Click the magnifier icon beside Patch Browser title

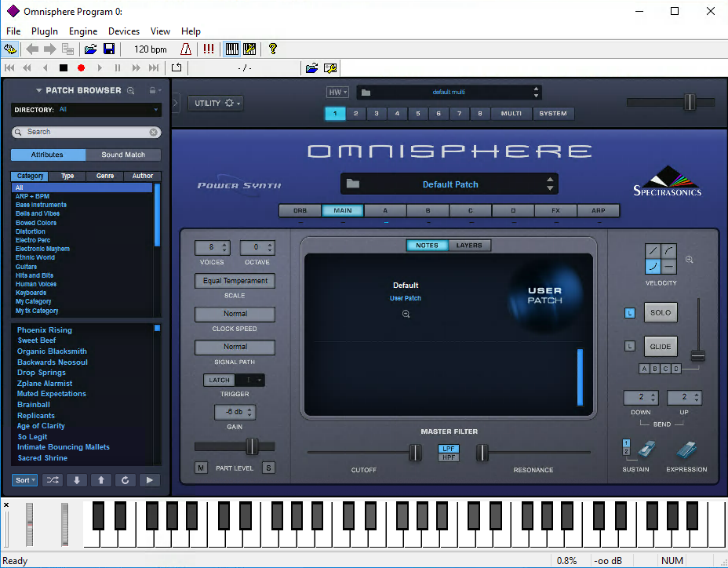(131, 90)
